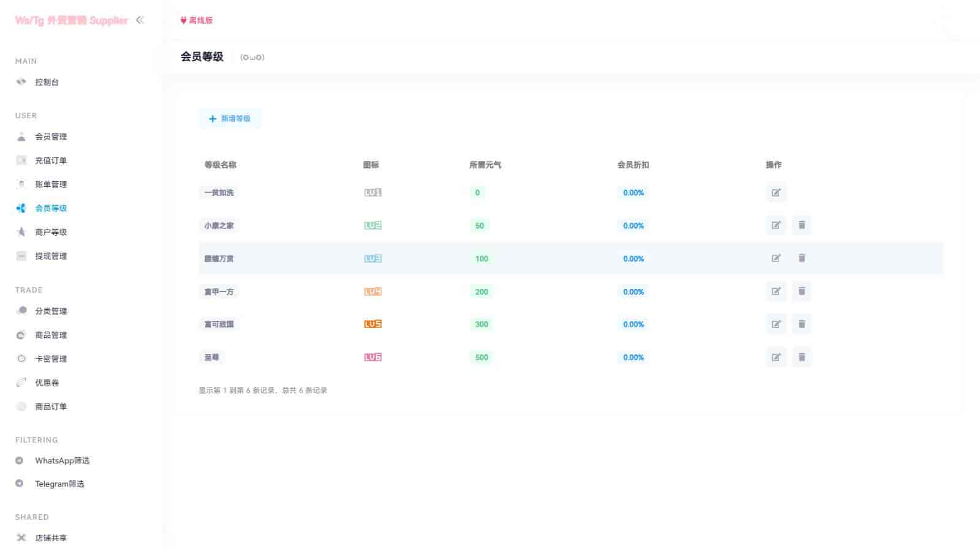Viewport: 980px width, 551px height.
Task: Click the 新增等级 add level button
Action: click(x=230, y=119)
